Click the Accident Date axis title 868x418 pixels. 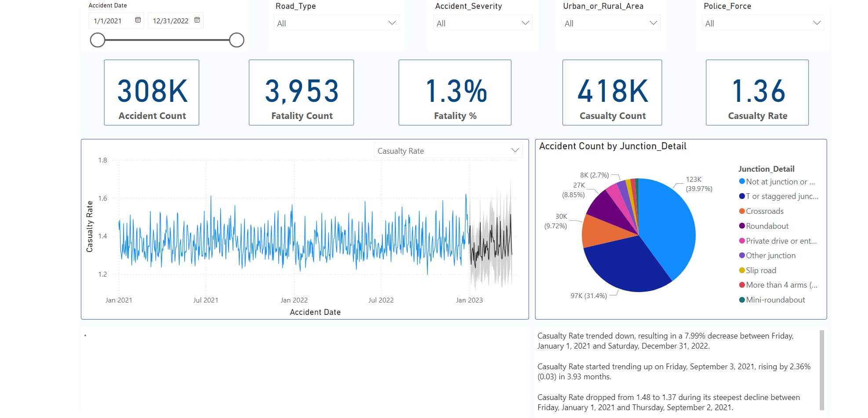pyautogui.click(x=315, y=312)
